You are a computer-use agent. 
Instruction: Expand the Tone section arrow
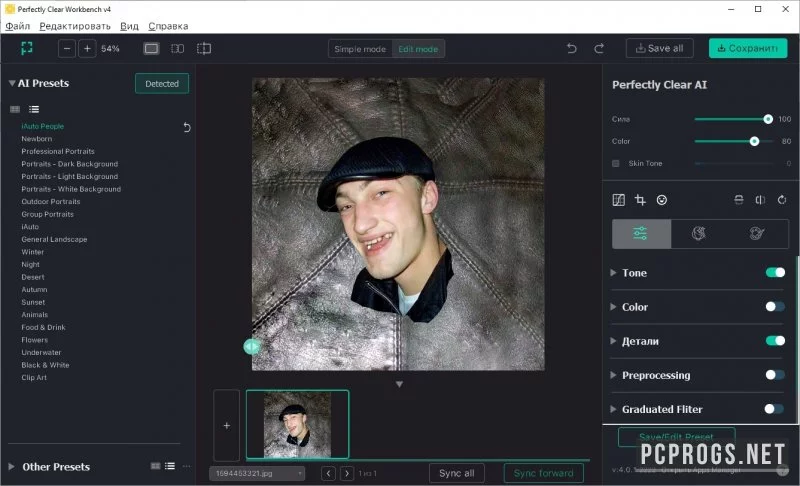click(613, 272)
